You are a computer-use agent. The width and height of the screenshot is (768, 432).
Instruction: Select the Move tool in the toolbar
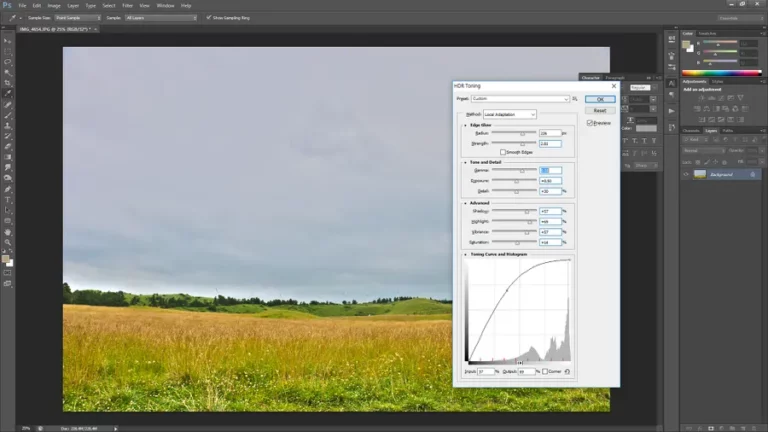coord(8,41)
